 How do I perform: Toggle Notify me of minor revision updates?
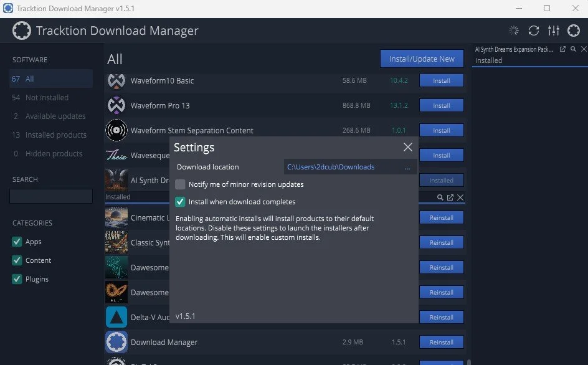[180, 184]
